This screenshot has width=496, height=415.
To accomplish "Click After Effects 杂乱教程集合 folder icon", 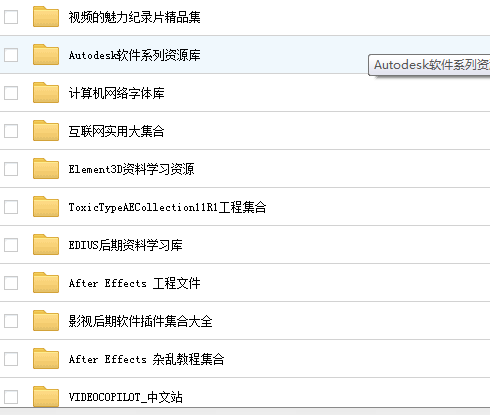I will [x=46, y=358].
